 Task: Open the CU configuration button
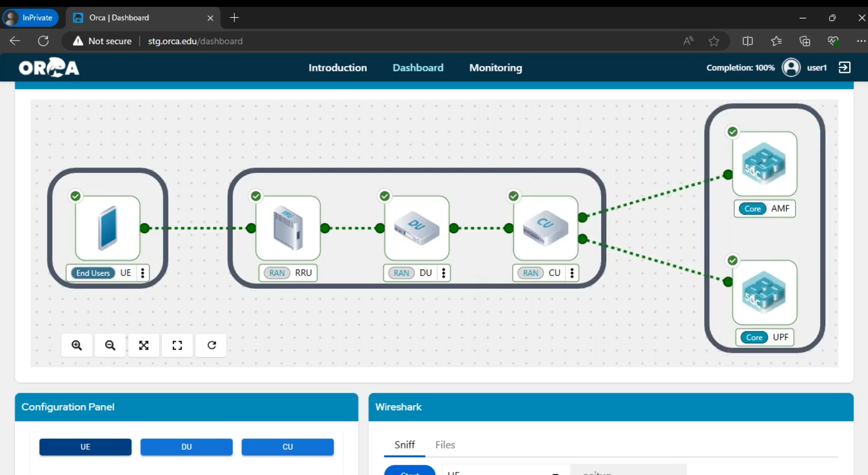287,447
